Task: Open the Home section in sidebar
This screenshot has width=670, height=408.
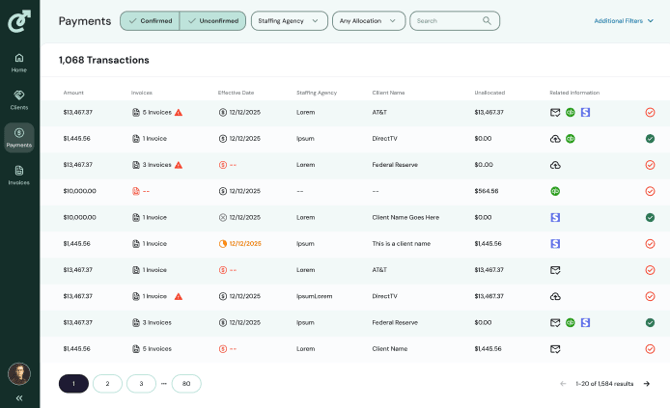Action: pos(19,62)
